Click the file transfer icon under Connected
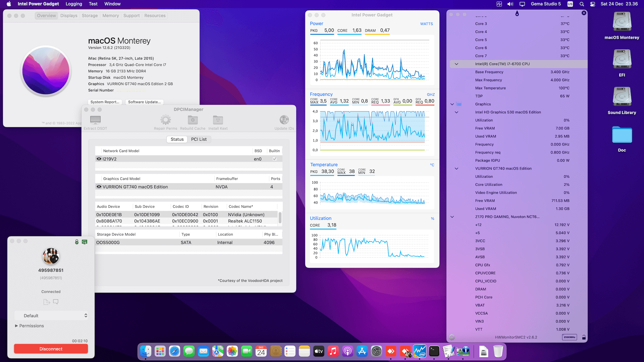Image resolution: width=644 pixels, height=362 pixels. click(x=47, y=302)
